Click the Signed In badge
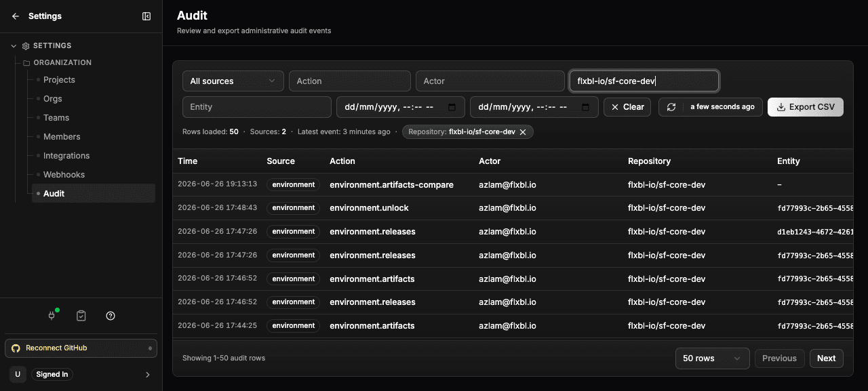 tap(52, 374)
